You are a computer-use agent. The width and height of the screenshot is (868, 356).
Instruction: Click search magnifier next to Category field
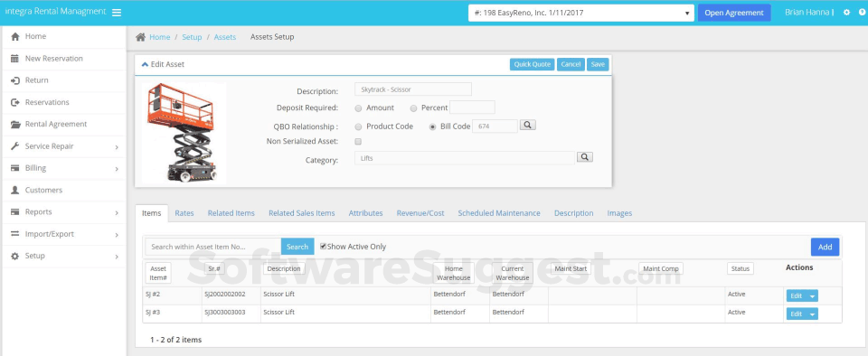[585, 157]
